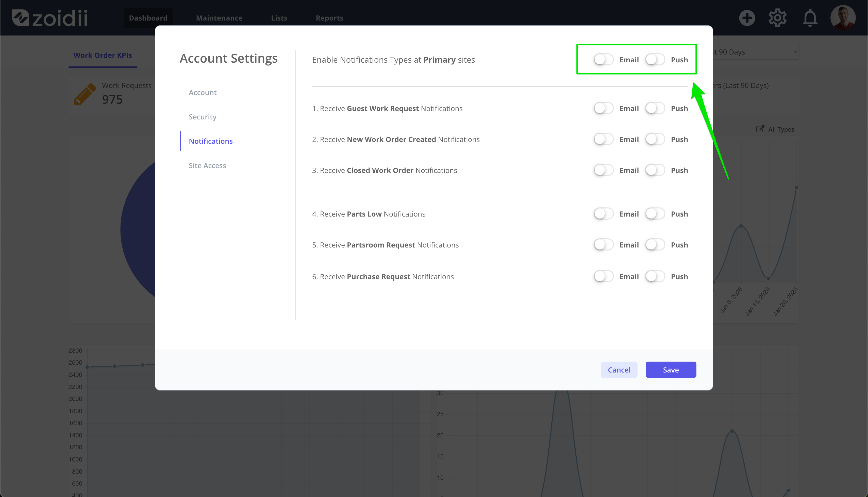The height and width of the screenshot is (497, 868).
Task: Enable Push for Closed Work Order
Action: (x=655, y=170)
